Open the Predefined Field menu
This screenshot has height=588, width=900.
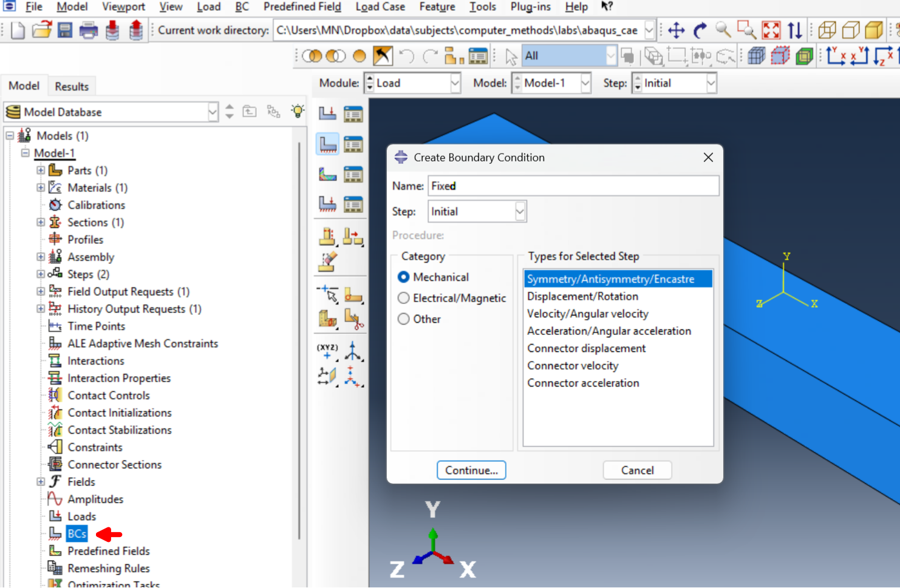(302, 7)
